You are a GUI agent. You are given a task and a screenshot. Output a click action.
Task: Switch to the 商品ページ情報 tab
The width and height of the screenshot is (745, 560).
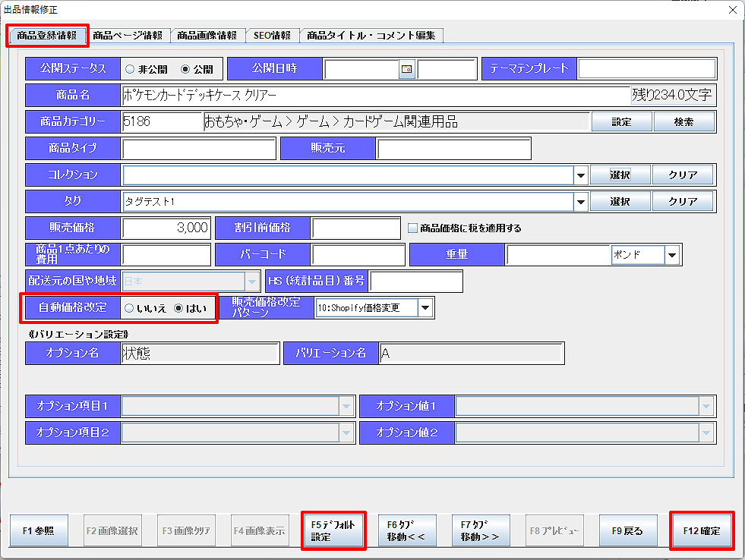click(128, 36)
